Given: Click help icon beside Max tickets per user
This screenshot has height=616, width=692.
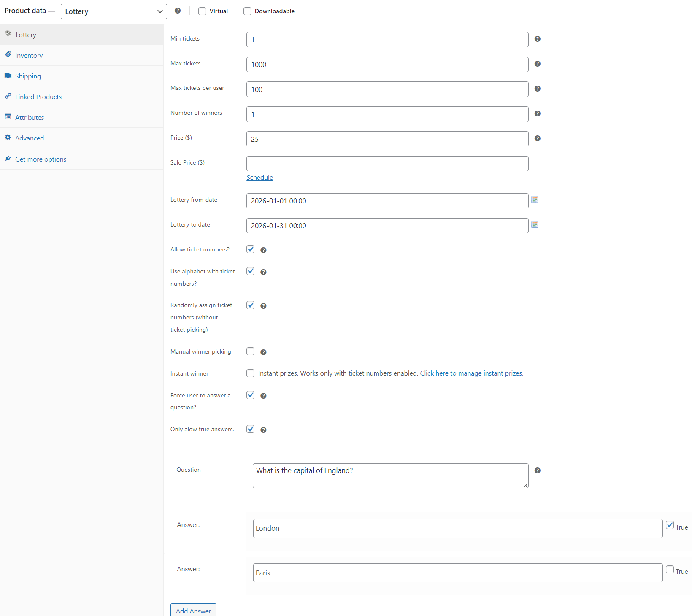Looking at the screenshot, I should click(537, 89).
